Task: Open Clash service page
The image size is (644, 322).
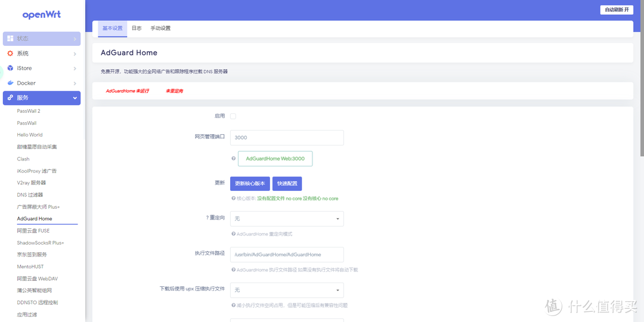Action: tap(23, 159)
